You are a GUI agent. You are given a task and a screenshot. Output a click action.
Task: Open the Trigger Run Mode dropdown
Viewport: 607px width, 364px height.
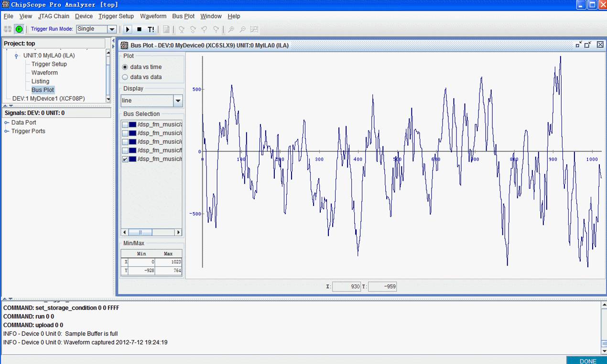click(112, 29)
